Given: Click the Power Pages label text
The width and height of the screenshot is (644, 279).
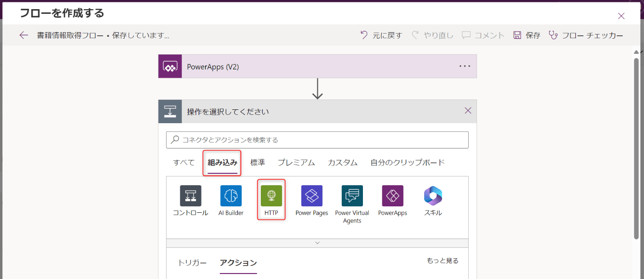Looking at the screenshot, I should pyautogui.click(x=312, y=213).
